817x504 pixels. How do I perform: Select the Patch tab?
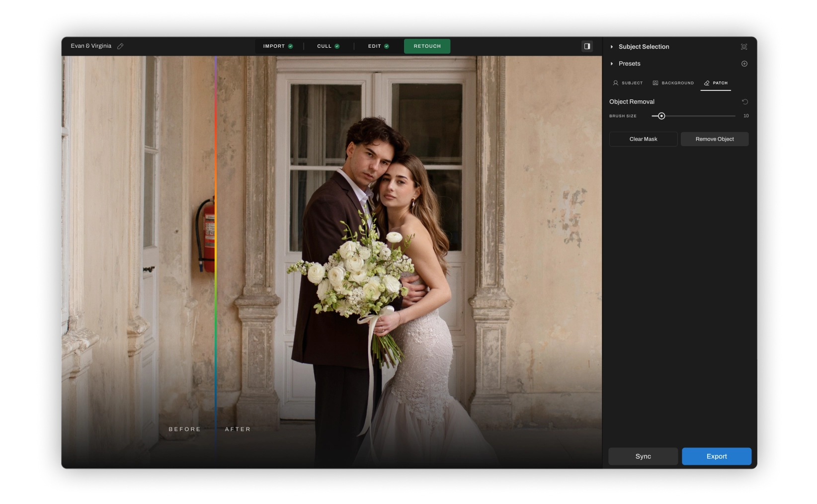point(716,83)
